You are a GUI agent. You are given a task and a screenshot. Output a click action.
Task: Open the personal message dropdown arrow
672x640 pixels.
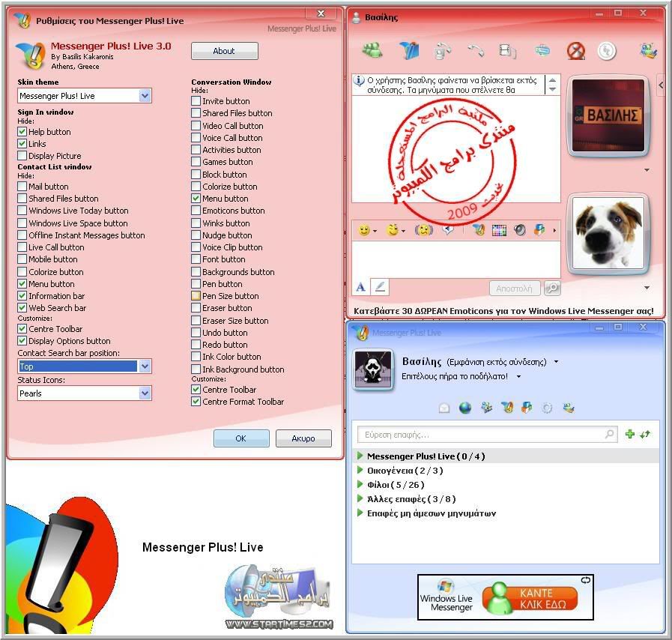[518, 376]
